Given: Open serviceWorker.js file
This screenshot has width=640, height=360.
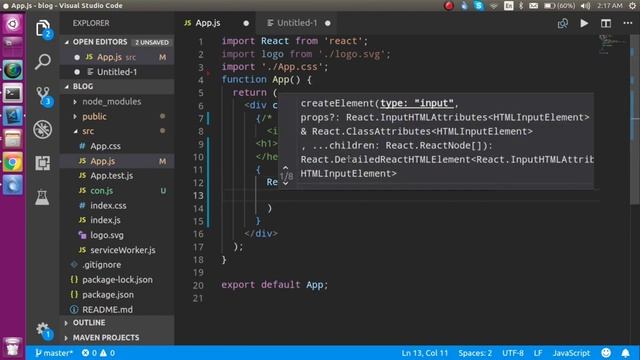Looking at the screenshot, I should [117, 250].
